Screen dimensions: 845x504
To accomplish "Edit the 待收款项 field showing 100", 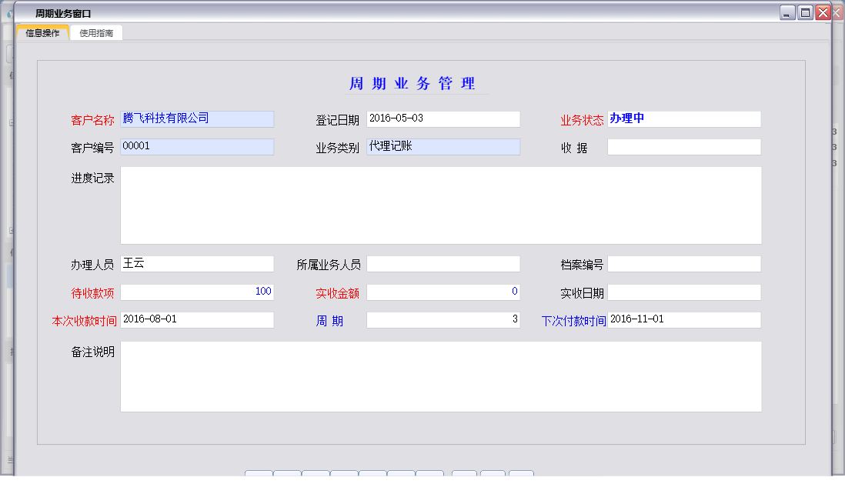I will pos(197,292).
